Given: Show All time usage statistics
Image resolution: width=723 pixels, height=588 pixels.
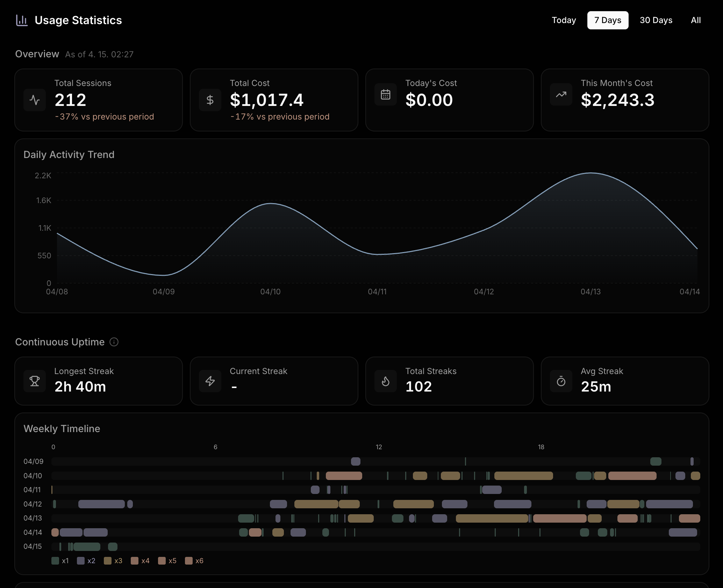Looking at the screenshot, I should [696, 20].
